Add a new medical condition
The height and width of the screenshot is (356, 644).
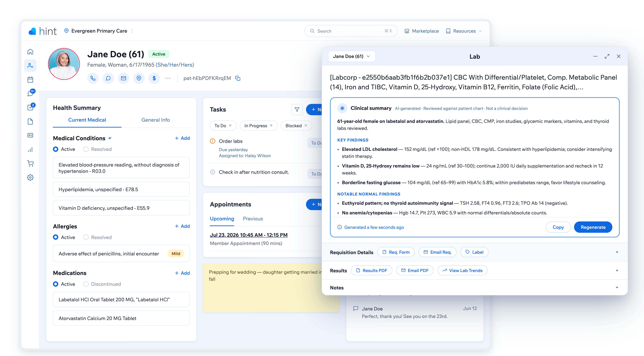coord(182,138)
